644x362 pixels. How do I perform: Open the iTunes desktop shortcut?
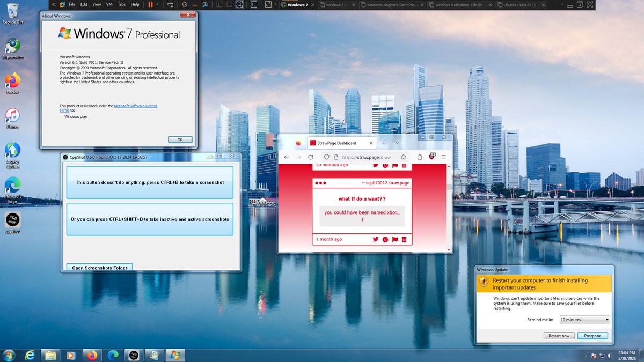coord(12,118)
